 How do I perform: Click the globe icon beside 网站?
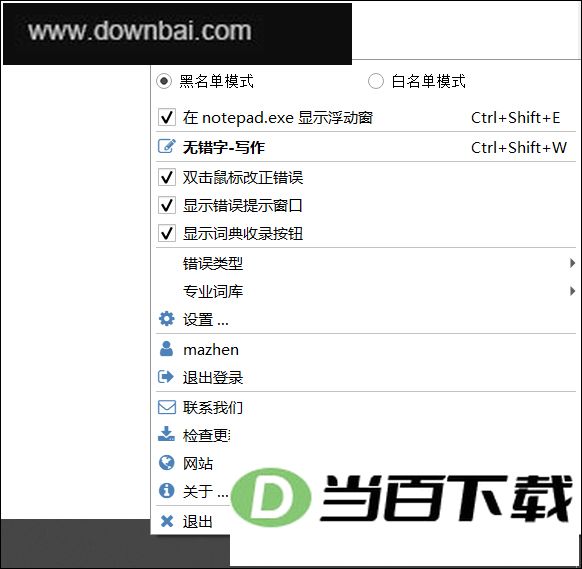(166, 463)
